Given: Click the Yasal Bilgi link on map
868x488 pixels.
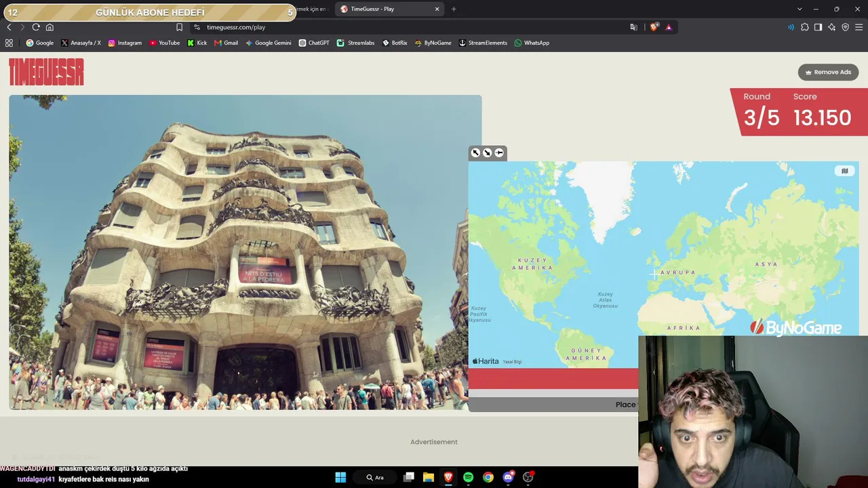Looking at the screenshot, I should tap(512, 362).
